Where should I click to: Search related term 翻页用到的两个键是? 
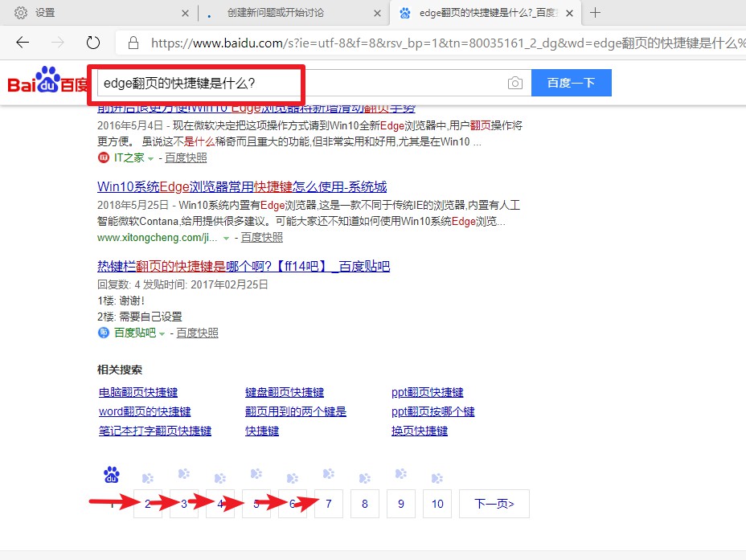pyautogui.click(x=296, y=411)
